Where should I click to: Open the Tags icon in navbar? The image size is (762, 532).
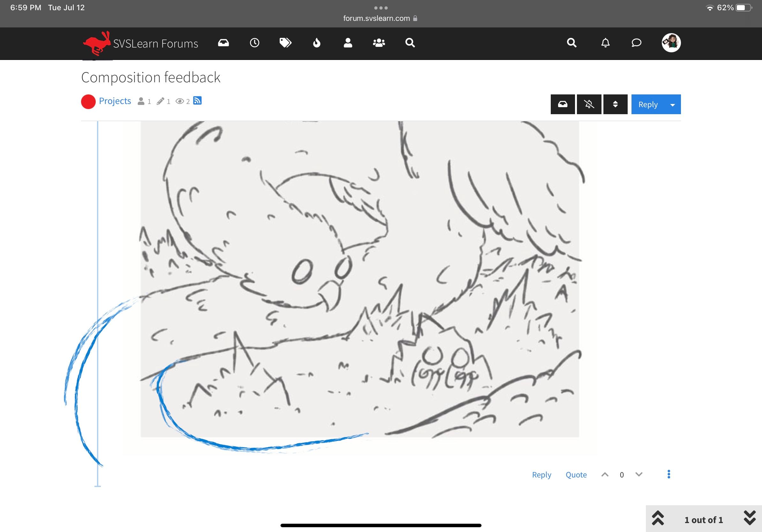pyautogui.click(x=285, y=43)
